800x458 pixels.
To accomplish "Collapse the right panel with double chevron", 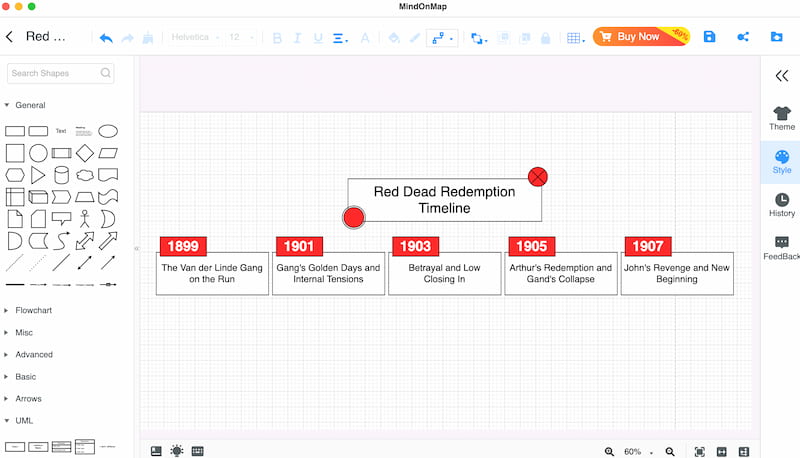I will point(782,76).
